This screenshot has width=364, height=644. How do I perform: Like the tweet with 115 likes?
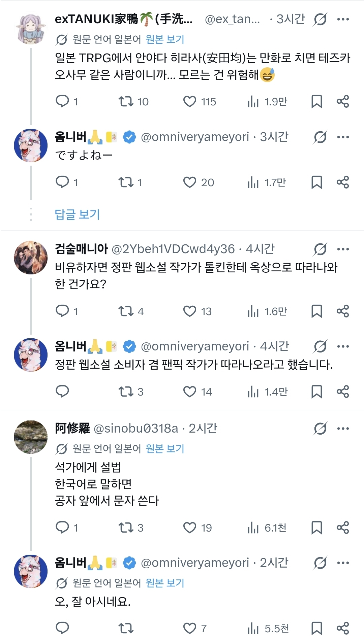[x=189, y=101]
